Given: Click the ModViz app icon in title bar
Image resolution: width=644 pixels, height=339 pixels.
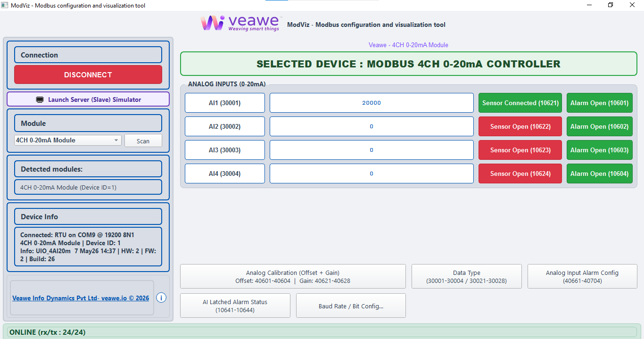Looking at the screenshot, I should tap(5, 6).
